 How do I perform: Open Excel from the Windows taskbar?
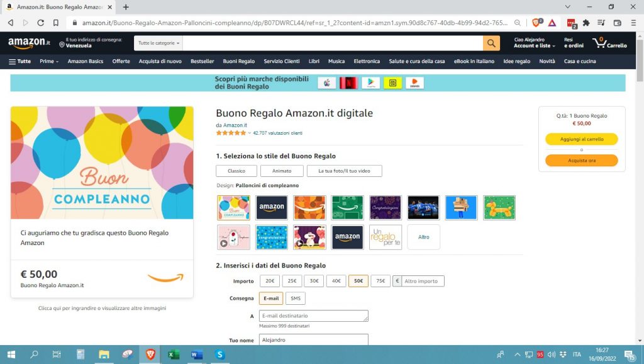174,355
